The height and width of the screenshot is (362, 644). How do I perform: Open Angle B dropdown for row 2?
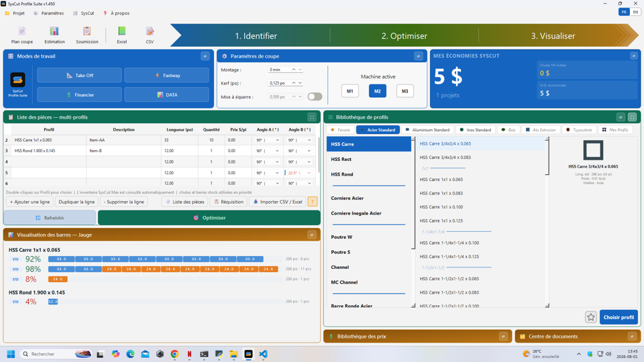[299, 140]
